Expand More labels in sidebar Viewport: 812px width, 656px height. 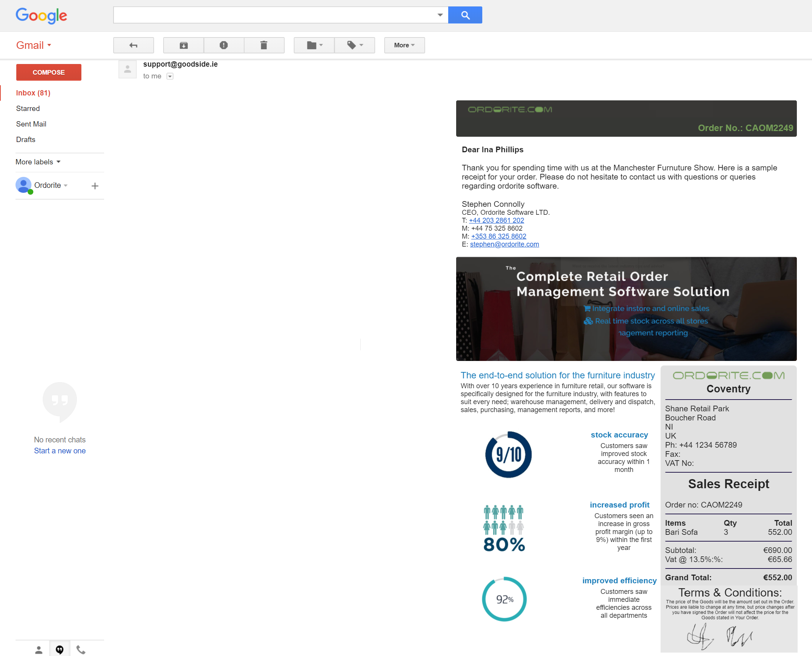[38, 162]
